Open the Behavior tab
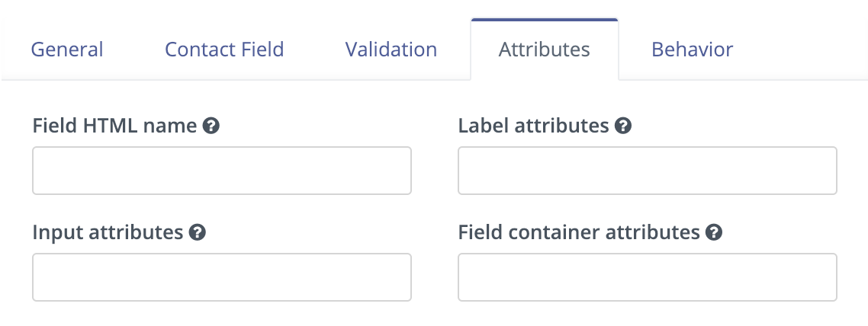The width and height of the screenshot is (868, 326). pos(692,50)
